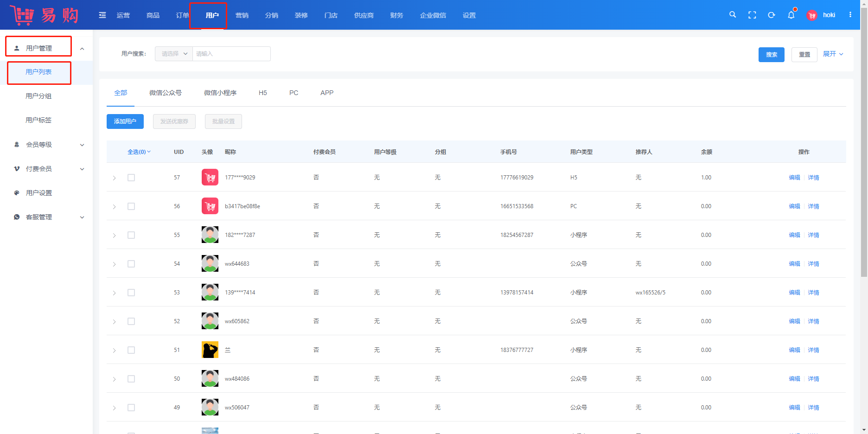The width and height of the screenshot is (868, 434).
Task: Click the 易购 shopping cart logo
Action: [x=44, y=15]
